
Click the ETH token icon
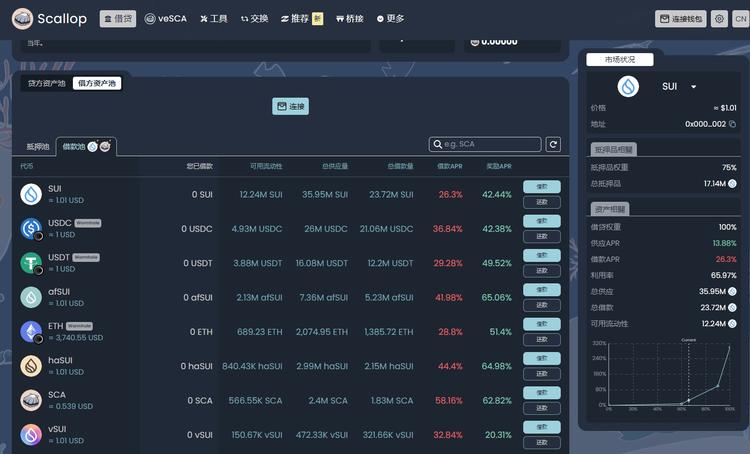[31, 331]
